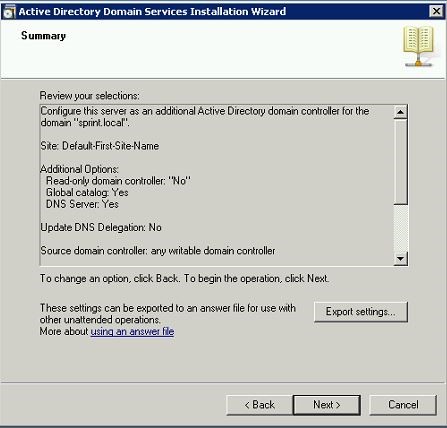Cancel the installation wizard
447x428 pixels.
(x=403, y=405)
